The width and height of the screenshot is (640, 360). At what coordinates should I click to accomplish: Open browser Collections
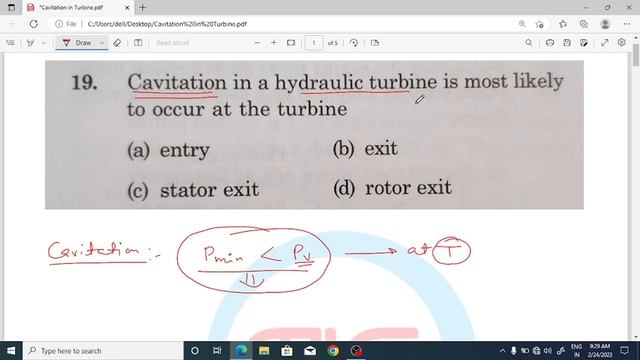[x=584, y=24]
